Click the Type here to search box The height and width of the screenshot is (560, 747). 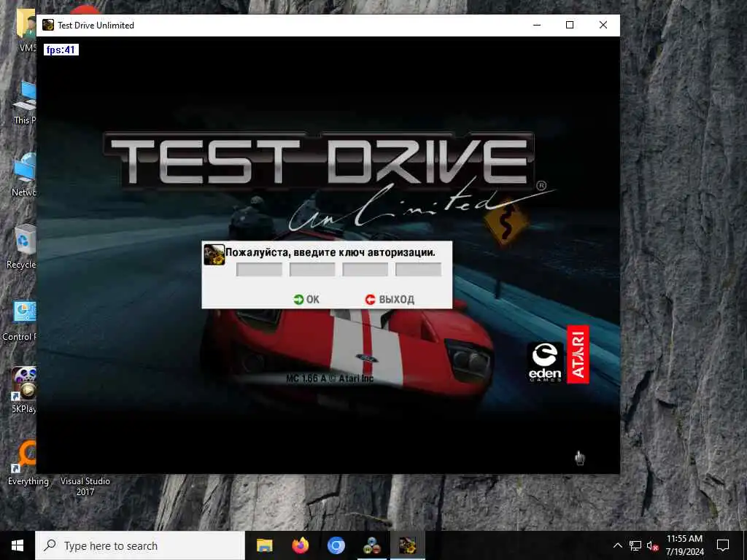[140, 545]
